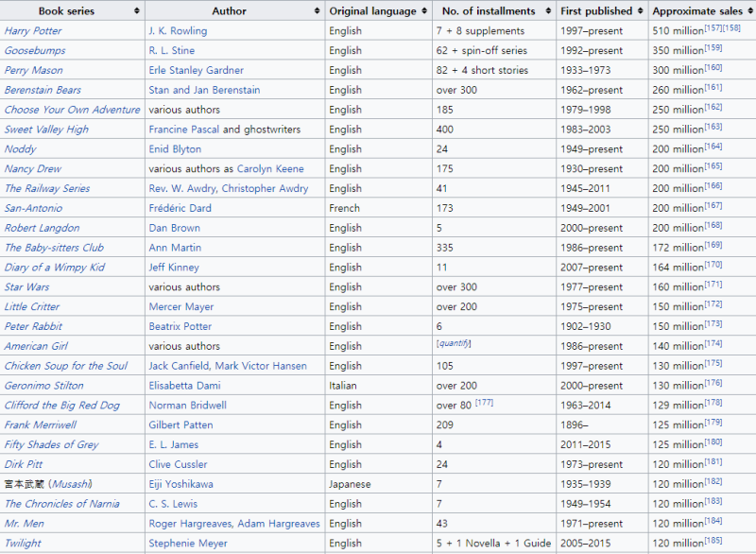
Task: Open Peter Rabbit series link
Action: (33, 327)
